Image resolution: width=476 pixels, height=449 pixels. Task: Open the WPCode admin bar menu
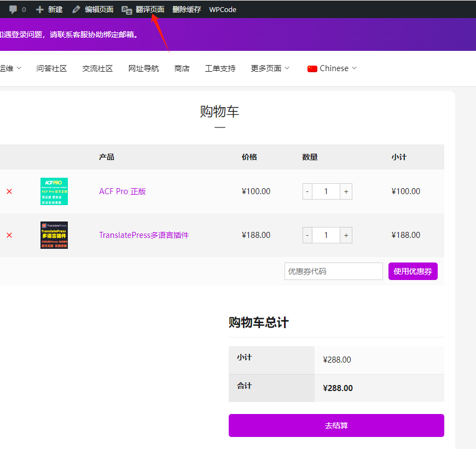(222, 9)
